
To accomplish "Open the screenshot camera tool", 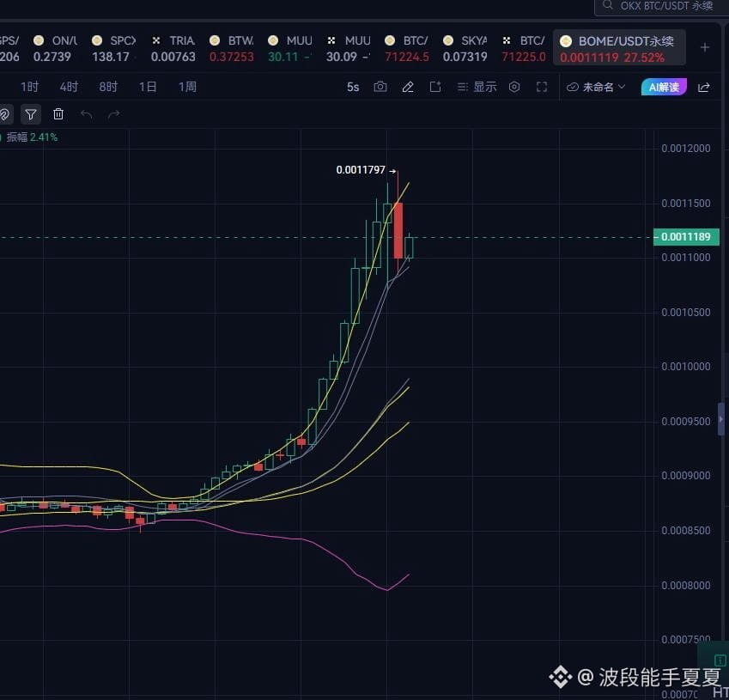I will point(380,87).
